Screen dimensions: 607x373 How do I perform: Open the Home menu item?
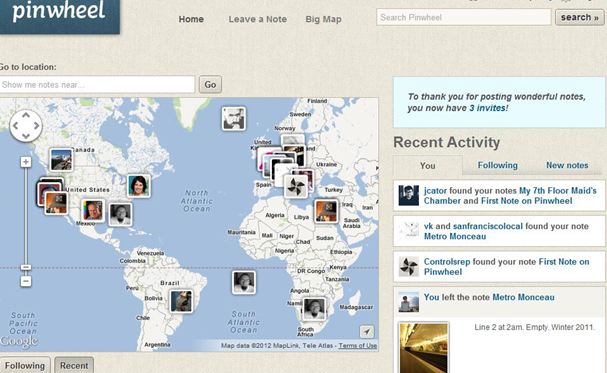[x=191, y=19]
